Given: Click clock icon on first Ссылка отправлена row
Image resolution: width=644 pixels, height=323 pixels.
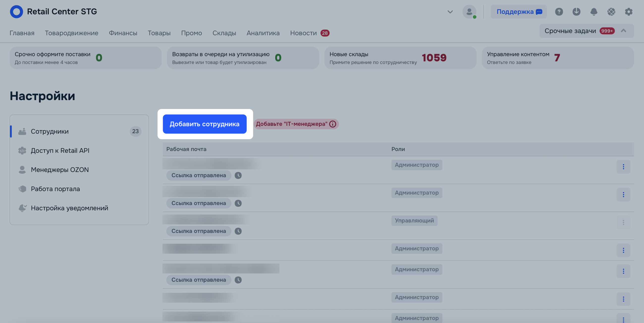Looking at the screenshot, I should [x=238, y=176].
